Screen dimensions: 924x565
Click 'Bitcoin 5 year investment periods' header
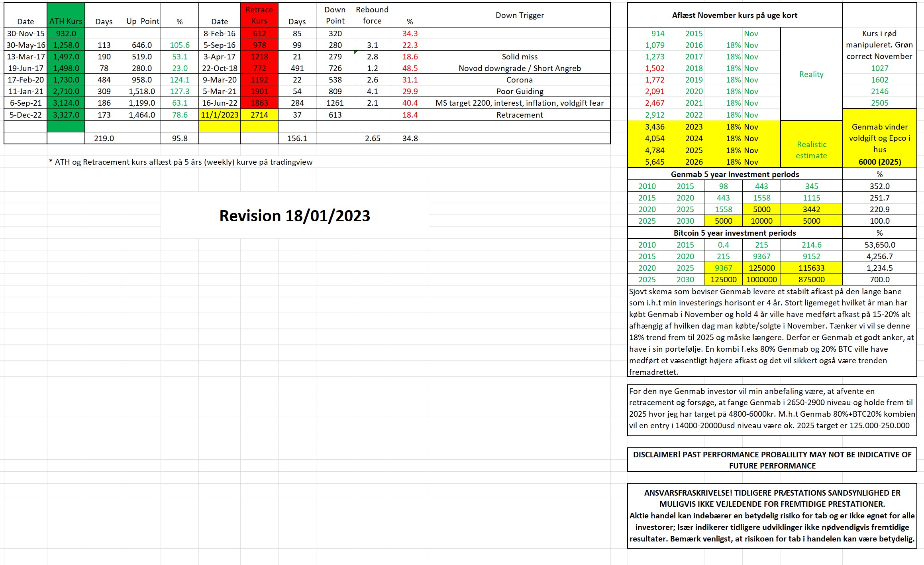[735, 233]
